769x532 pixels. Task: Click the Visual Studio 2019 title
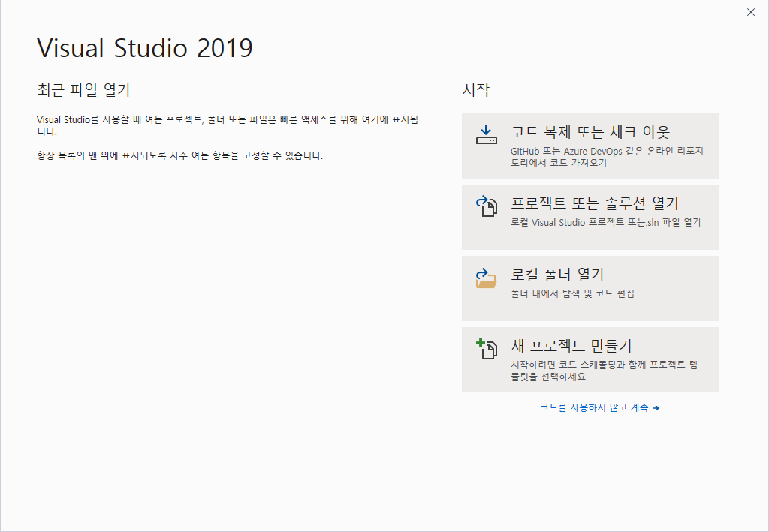point(145,48)
